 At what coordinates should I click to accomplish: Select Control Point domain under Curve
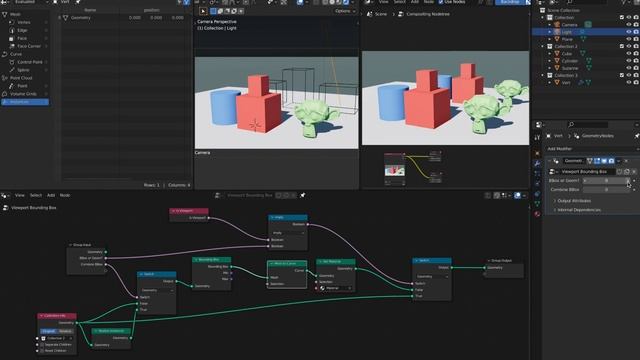(29, 62)
